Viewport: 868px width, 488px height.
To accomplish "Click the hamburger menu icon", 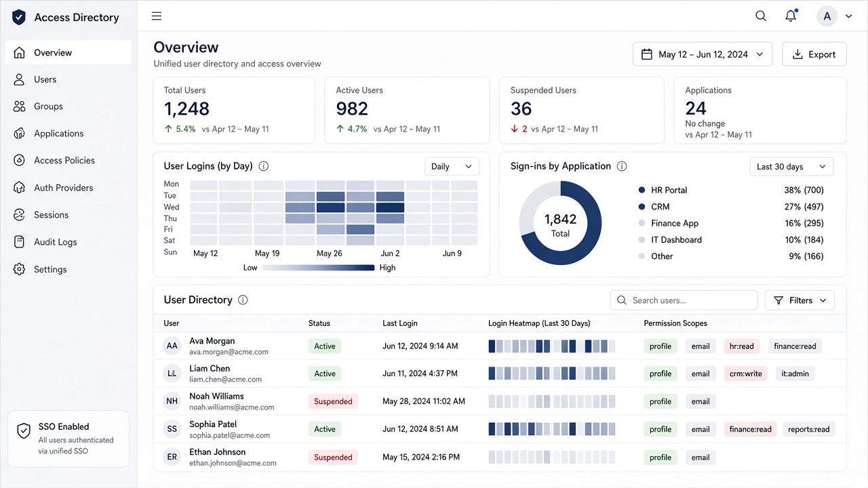I will pyautogui.click(x=157, y=16).
